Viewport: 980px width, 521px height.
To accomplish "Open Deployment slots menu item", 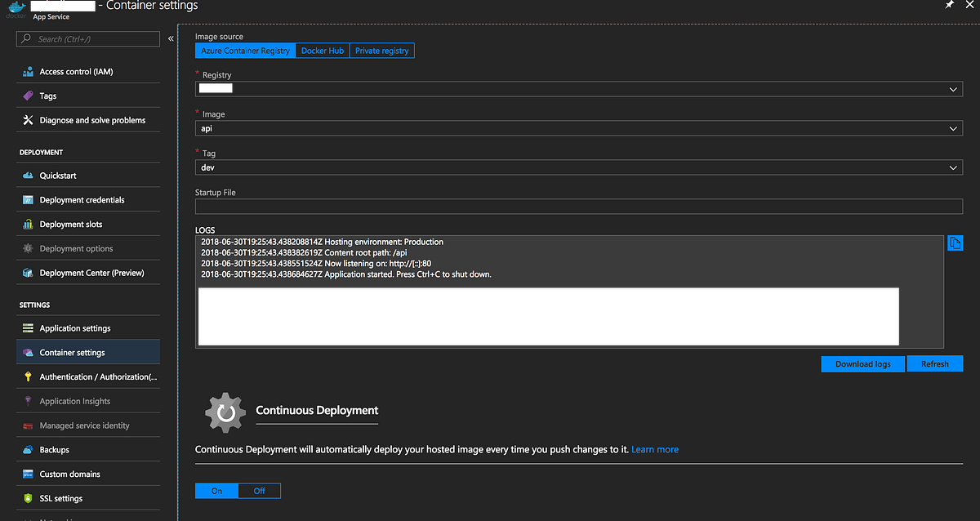I will 88,224.
